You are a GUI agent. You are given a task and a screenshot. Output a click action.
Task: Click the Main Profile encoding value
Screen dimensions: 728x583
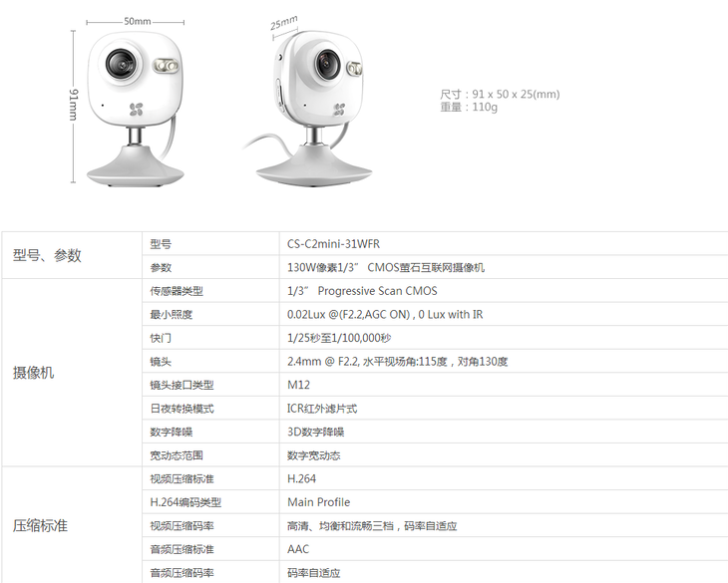pos(318,502)
